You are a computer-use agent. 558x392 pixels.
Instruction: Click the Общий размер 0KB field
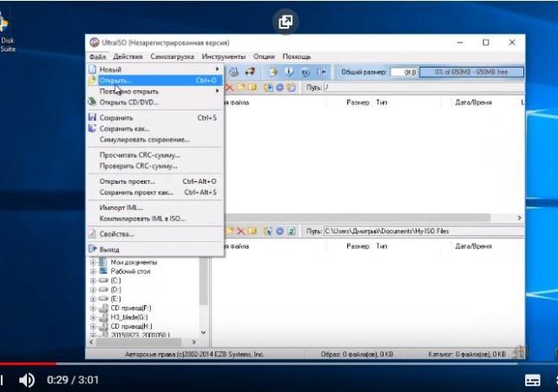[404, 72]
